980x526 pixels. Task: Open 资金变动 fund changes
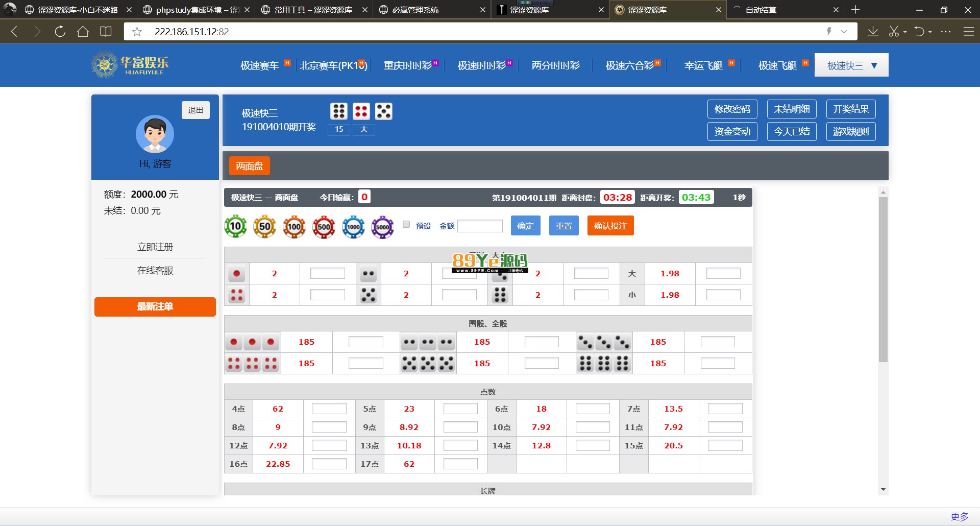[732, 131]
